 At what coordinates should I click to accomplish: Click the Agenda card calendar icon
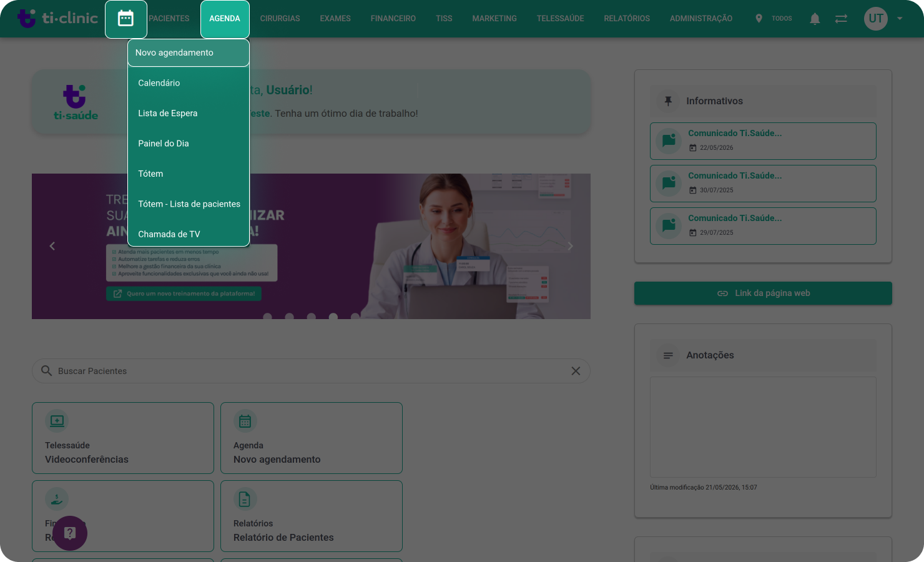click(245, 421)
